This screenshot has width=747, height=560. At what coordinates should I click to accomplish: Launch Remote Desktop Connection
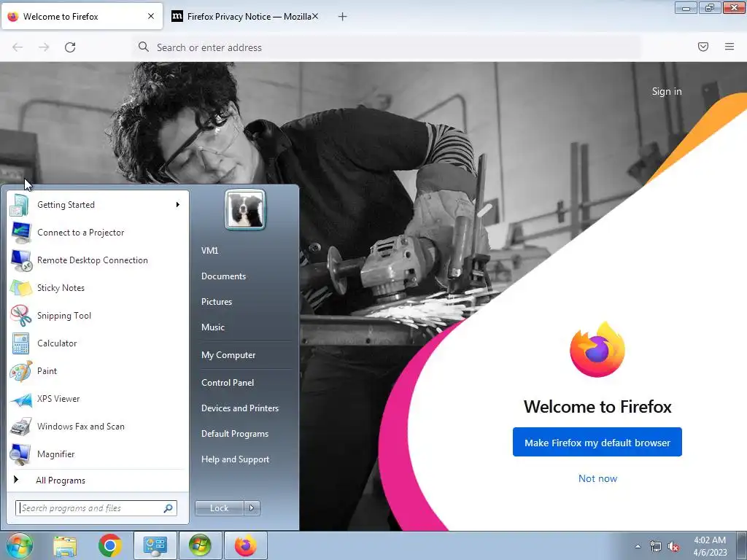point(98,260)
